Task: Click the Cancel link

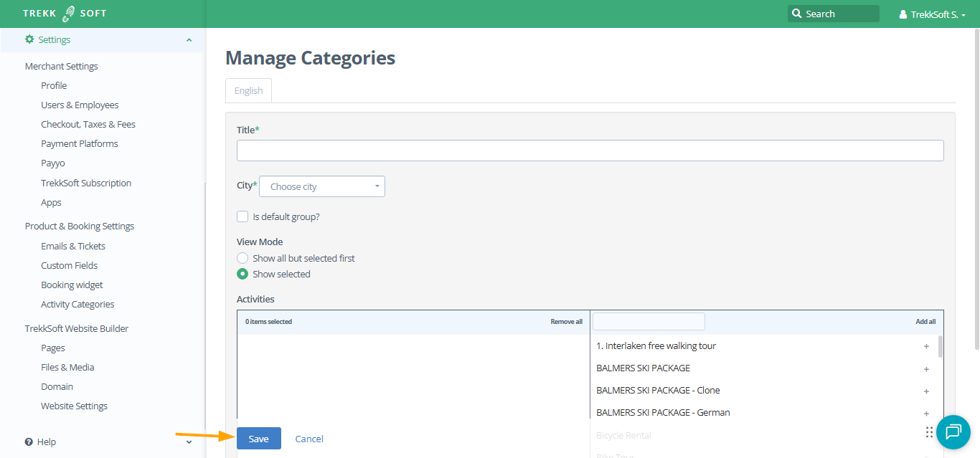Action: pos(309,439)
